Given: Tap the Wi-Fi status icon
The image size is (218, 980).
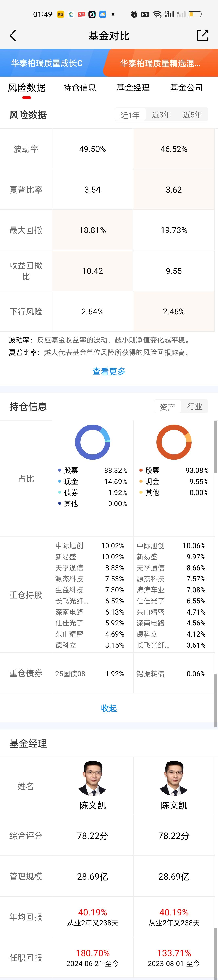Looking at the screenshot, I should point(157,15).
